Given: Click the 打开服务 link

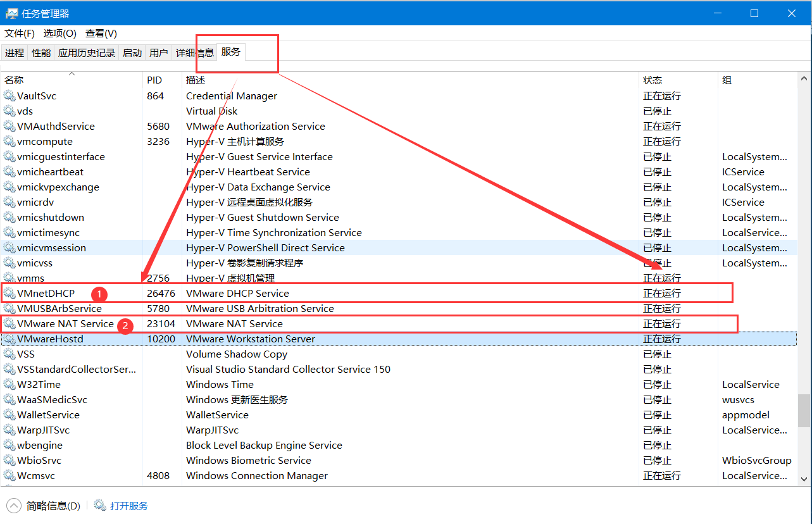Looking at the screenshot, I should point(121,506).
